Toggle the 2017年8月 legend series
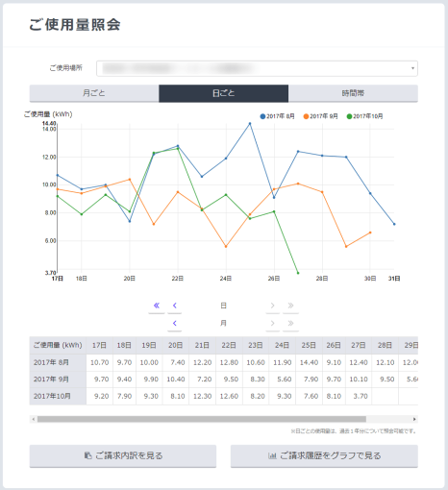Viewport: 448px width, 490px height. [x=278, y=116]
